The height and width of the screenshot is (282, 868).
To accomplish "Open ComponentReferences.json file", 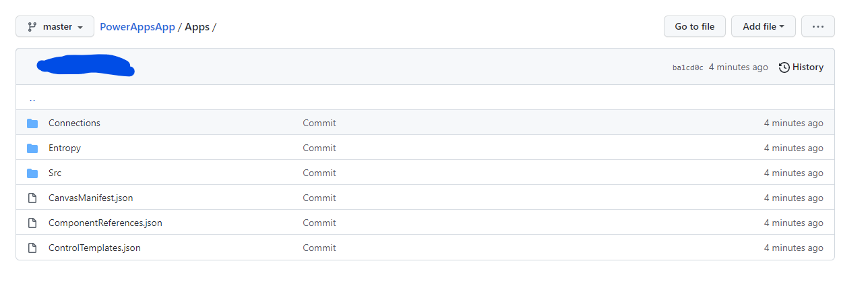I will (x=105, y=223).
